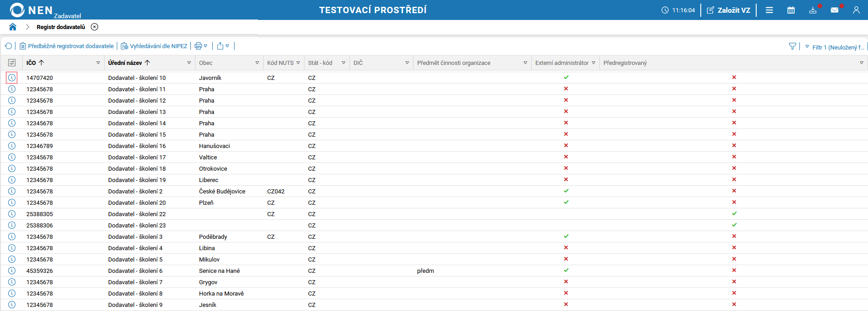Open the user profile icon

(857, 10)
